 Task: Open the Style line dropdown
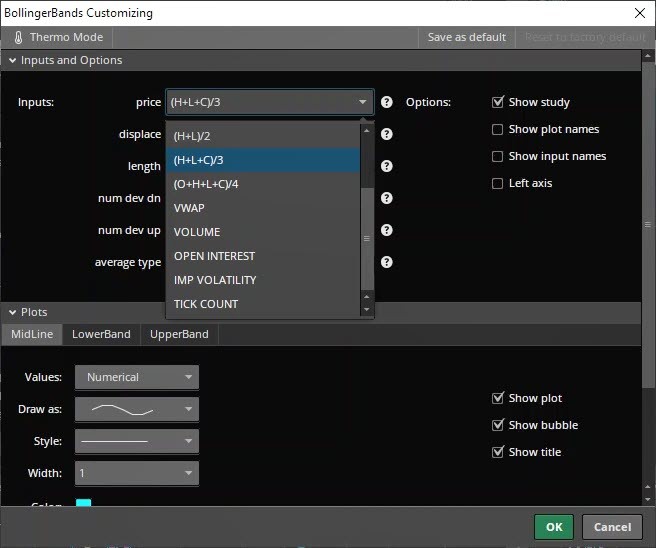pyautogui.click(x=137, y=441)
